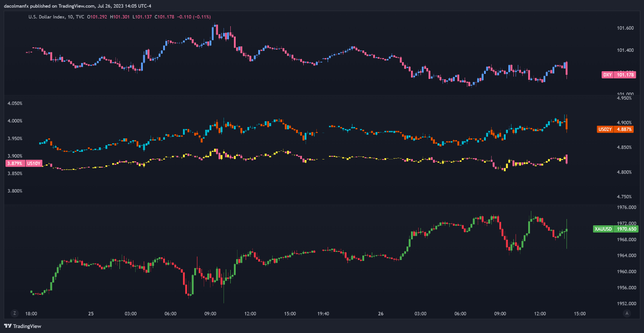Screen dimensions: 644x333
Task: Click the 18:00 time axis label
Action: tap(31, 314)
